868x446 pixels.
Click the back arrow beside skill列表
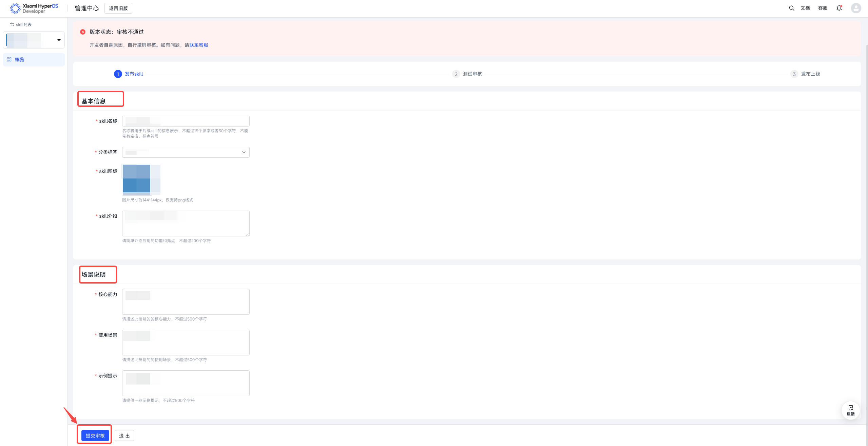tap(12, 24)
